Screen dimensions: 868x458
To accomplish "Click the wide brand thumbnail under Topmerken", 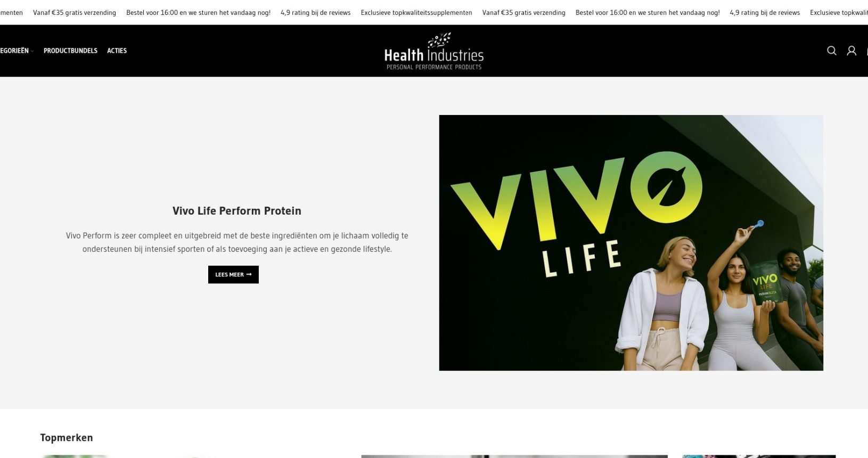I will [514, 456].
